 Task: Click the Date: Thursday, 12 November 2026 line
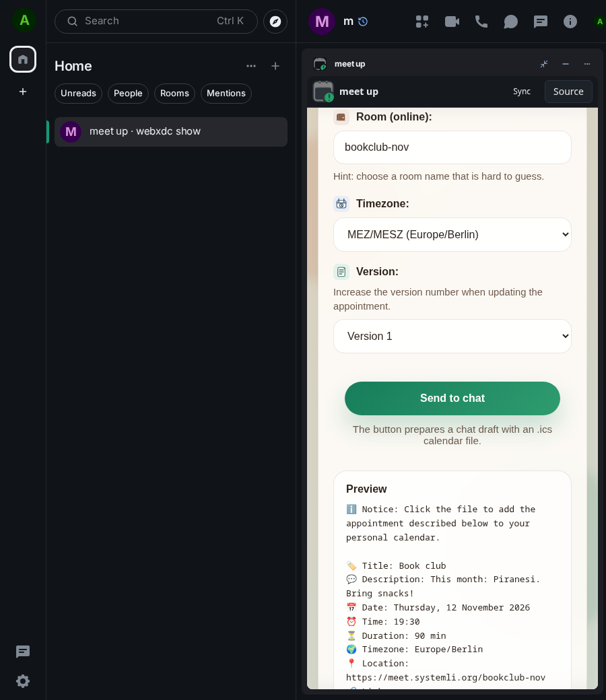438,608
